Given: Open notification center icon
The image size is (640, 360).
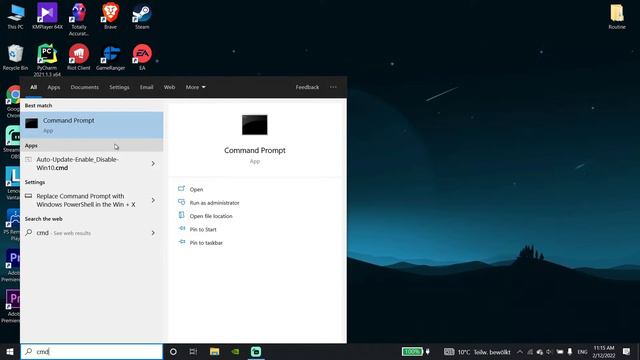Looking at the screenshot, I should click(x=626, y=351).
